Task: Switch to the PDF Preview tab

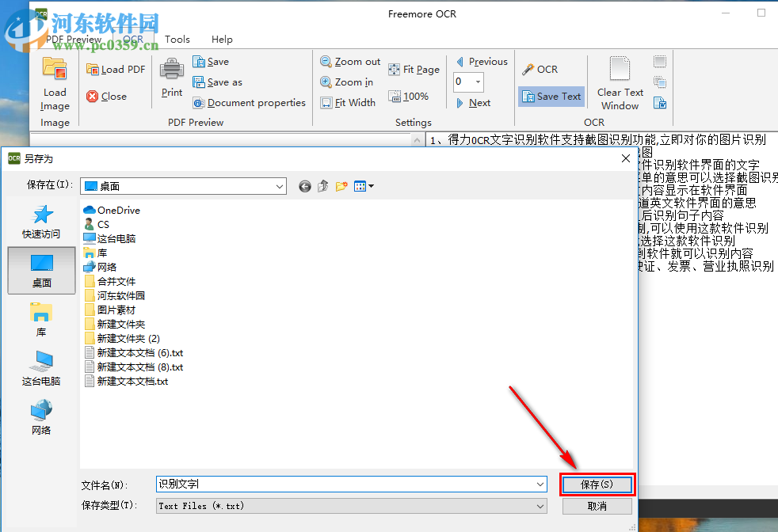Action: pyautogui.click(x=74, y=39)
